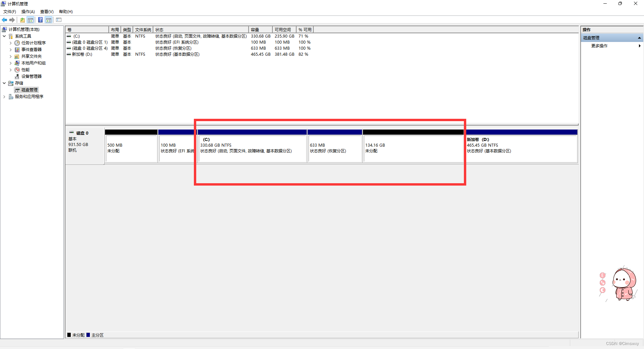The image size is (644, 349).
Task: Collapse the 磁盘管理 actions section arrow
Action: click(x=639, y=38)
